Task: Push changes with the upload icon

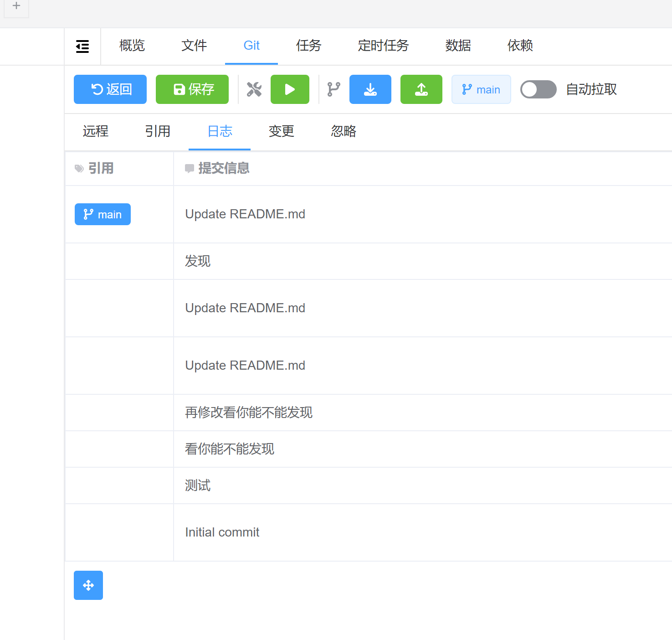Action: (421, 89)
